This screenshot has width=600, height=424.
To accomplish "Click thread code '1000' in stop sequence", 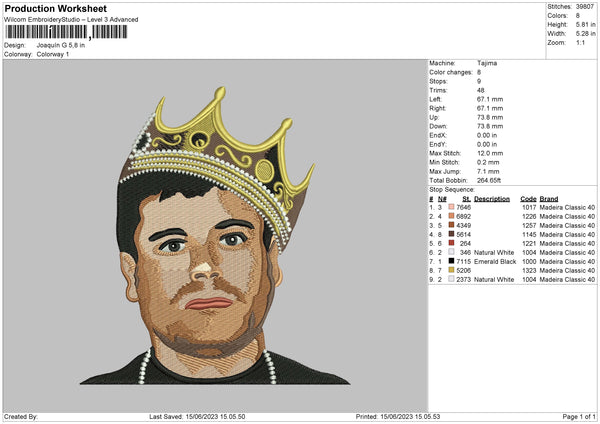I will (x=529, y=261).
